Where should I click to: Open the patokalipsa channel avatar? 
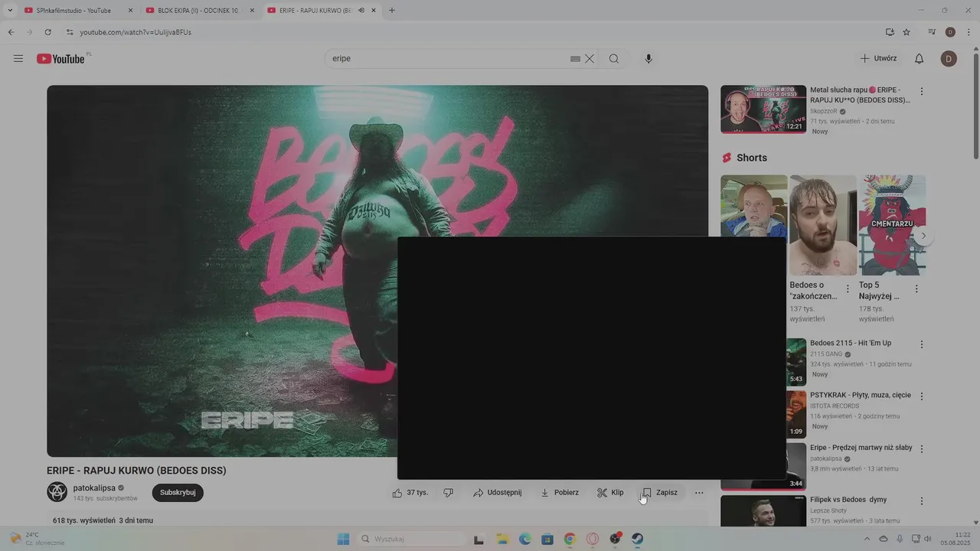(57, 492)
